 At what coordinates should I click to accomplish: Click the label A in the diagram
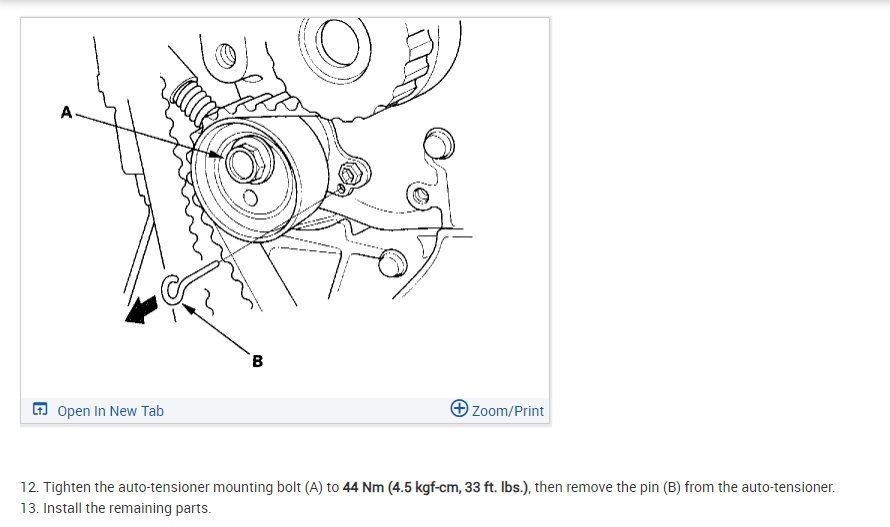[66, 112]
